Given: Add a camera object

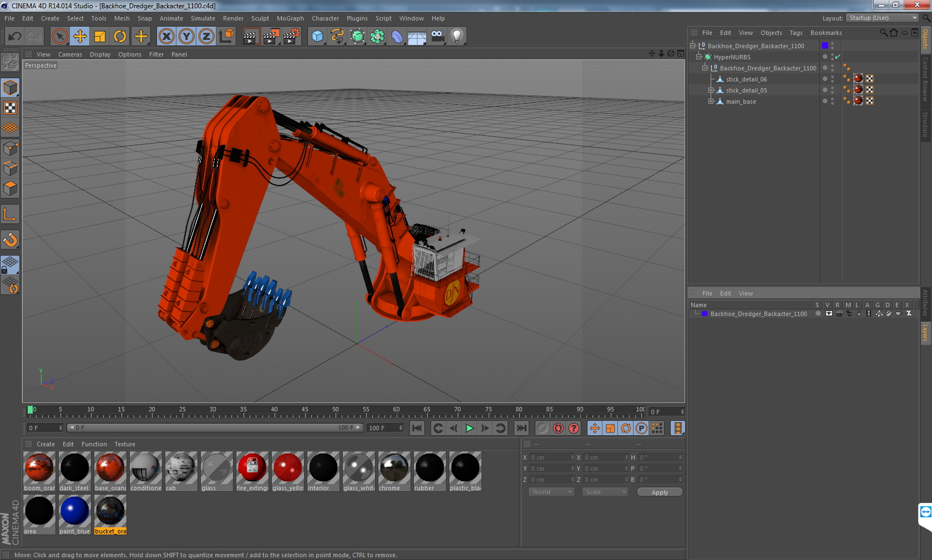Looking at the screenshot, I should (437, 37).
